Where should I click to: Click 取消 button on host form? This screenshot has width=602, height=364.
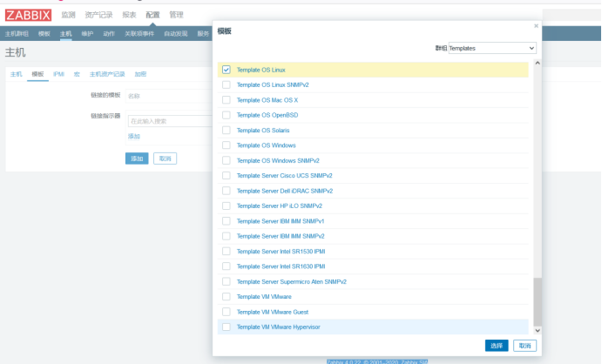tap(165, 158)
